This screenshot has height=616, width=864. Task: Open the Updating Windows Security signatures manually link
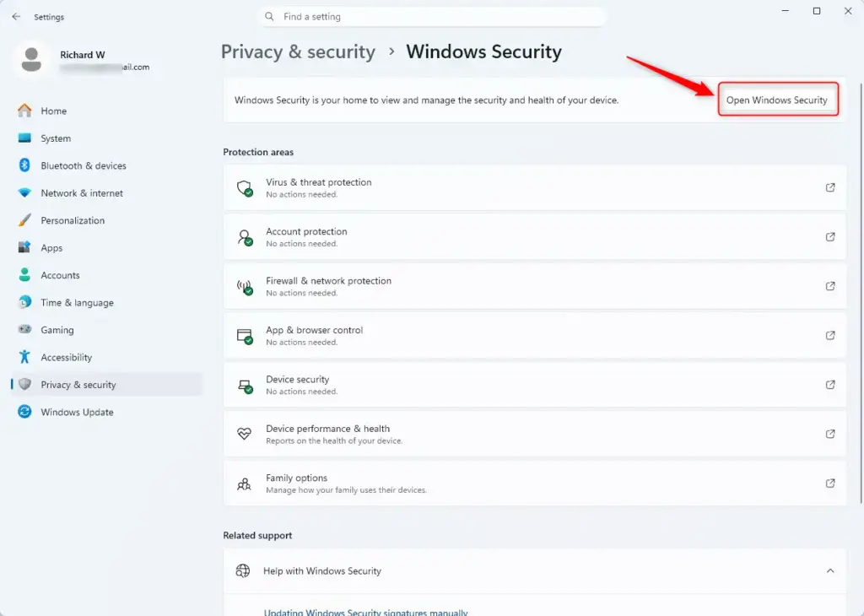pos(365,612)
